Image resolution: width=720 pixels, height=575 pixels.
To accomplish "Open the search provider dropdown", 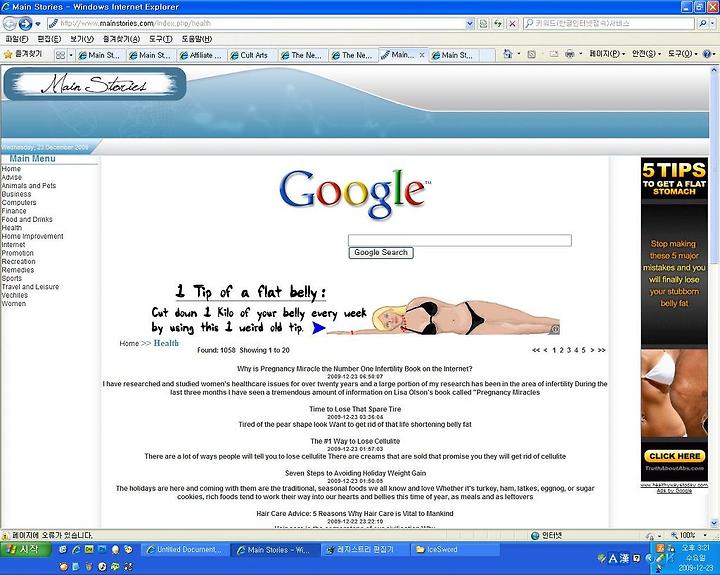I will click(713, 23).
